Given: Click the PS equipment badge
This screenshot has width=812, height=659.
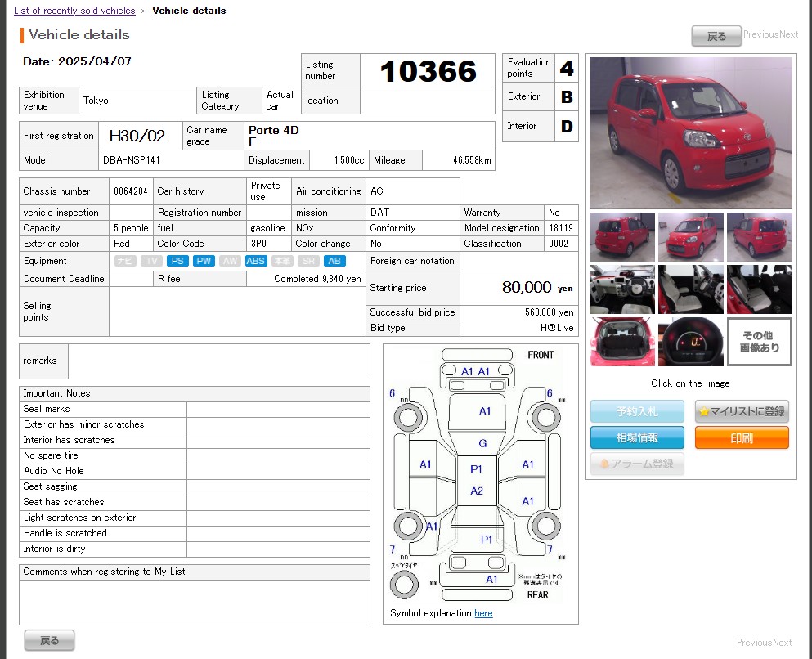Looking at the screenshot, I should [x=177, y=261].
